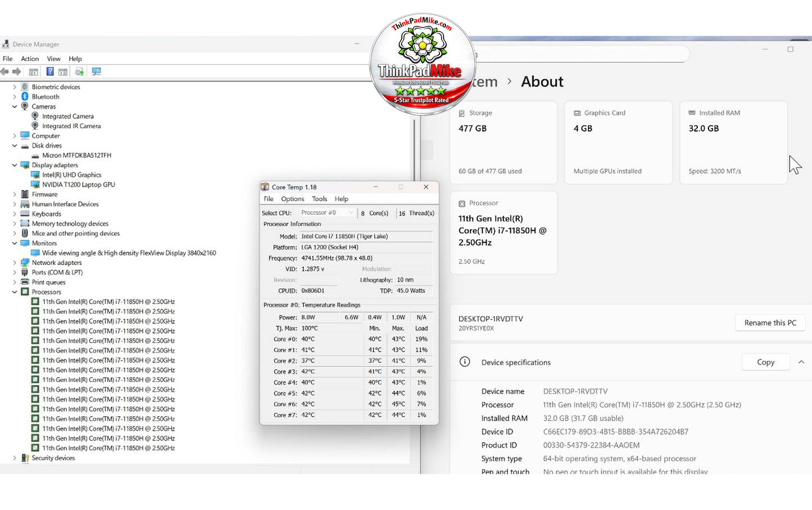
Task: Click the info icon beside Device specifications
Action: 465,362
